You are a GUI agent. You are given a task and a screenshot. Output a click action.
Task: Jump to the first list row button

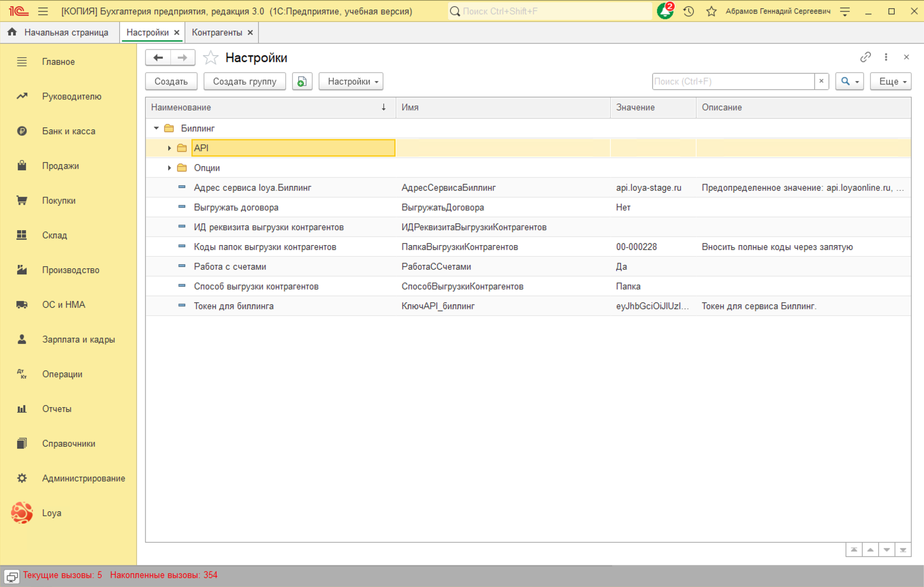[854, 550]
